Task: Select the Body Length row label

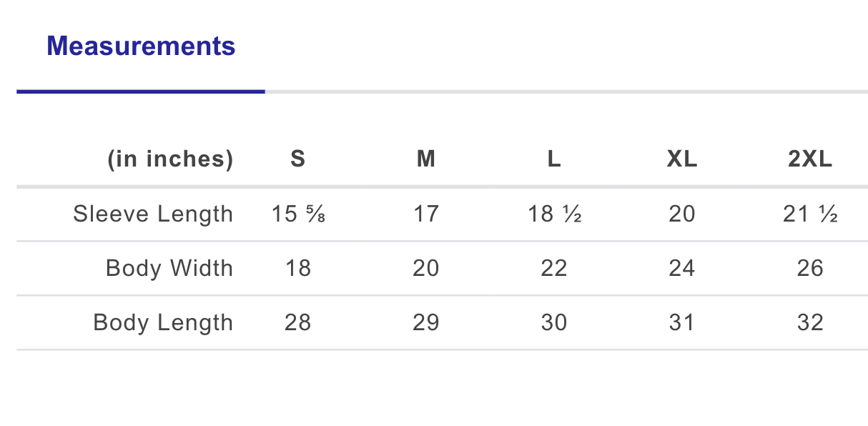Action: tap(163, 322)
